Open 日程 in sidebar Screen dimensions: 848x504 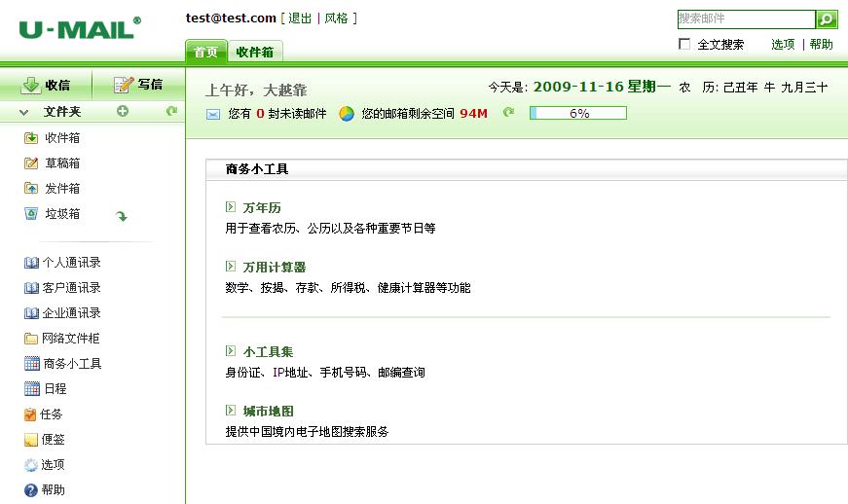click(55, 389)
